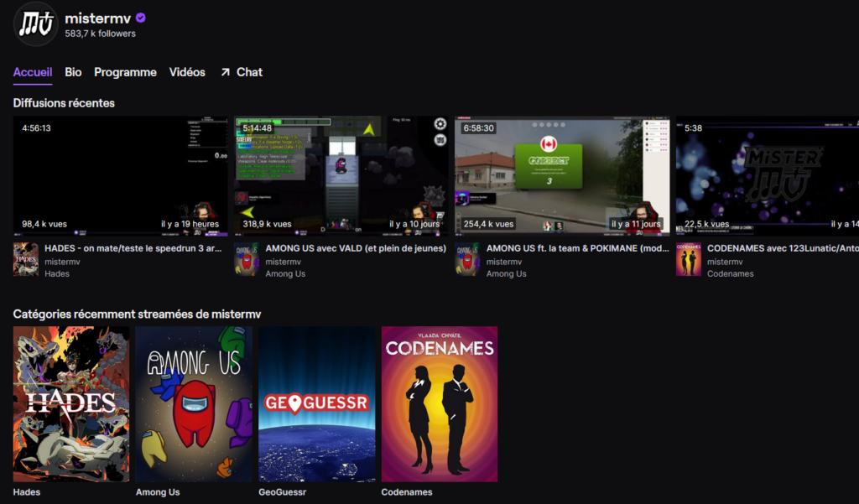The image size is (859, 504).
Task: Click mistermv link under the CODENAMES video
Action: (725, 262)
